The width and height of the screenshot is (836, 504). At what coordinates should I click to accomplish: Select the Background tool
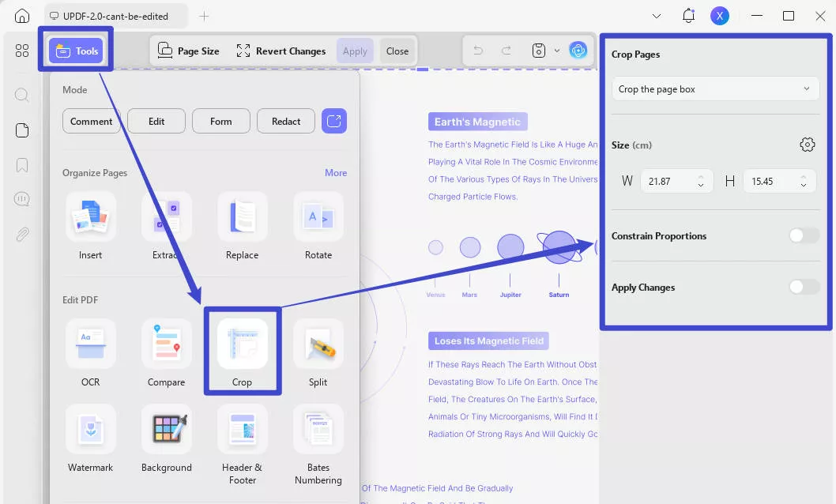tap(166, 438)
